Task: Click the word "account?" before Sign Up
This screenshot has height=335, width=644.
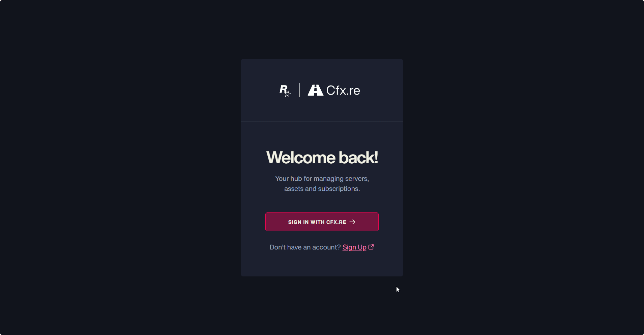Action: [x=326, y=247]
